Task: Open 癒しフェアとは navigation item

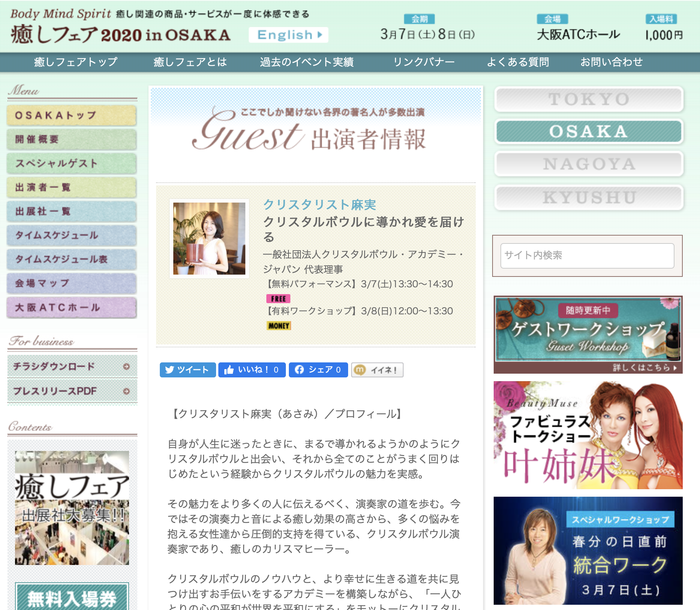Action: click(x=190, y=62)
